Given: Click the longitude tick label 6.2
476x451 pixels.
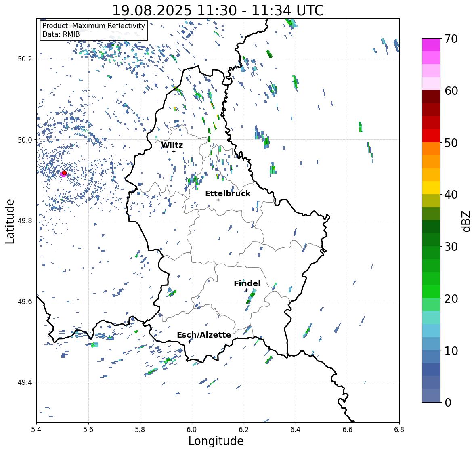Looking at the screenshot, I should (244, 430).
